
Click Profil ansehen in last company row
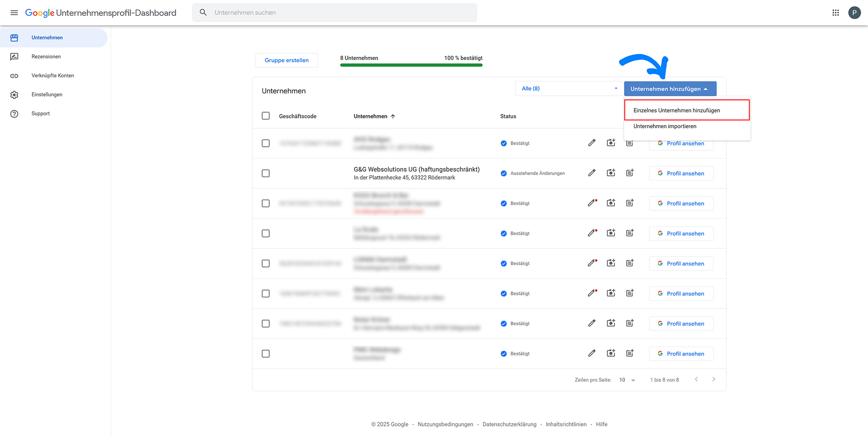681,354
